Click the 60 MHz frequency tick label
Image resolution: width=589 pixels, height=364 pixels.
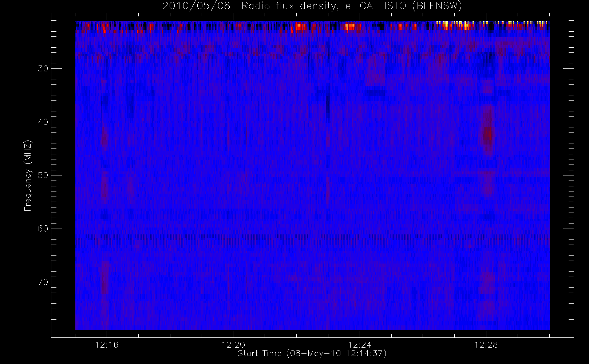43,229
